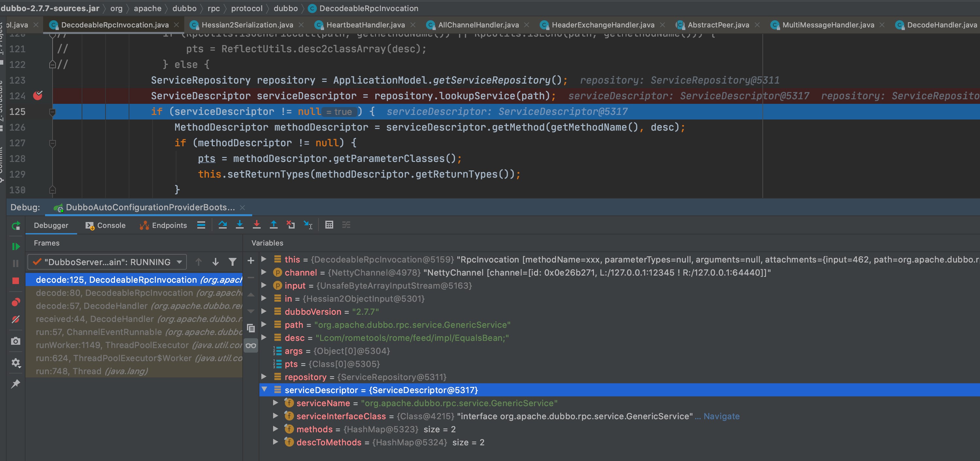This screenshot has width=980, height=461.
Task: Click 'dubbo' breadcrumb after rpc protocol
Action: click(x=285, y=8)
